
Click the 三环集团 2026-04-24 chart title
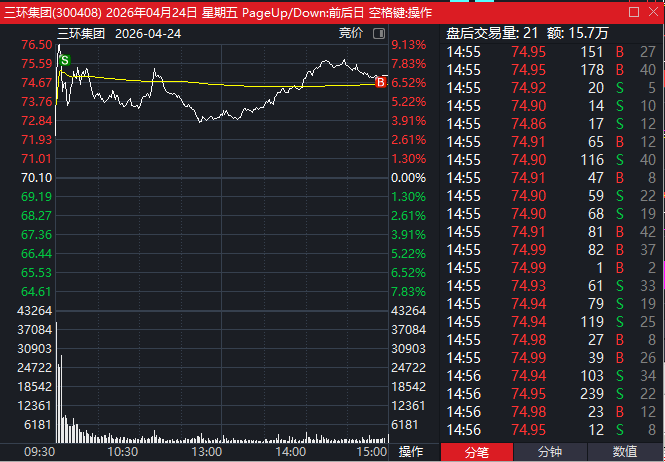tap(119, 34)
